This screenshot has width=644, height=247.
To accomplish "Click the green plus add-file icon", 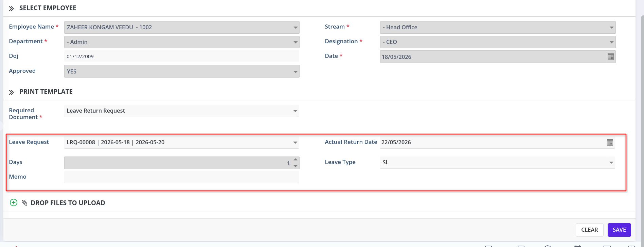I will [14, 203].
